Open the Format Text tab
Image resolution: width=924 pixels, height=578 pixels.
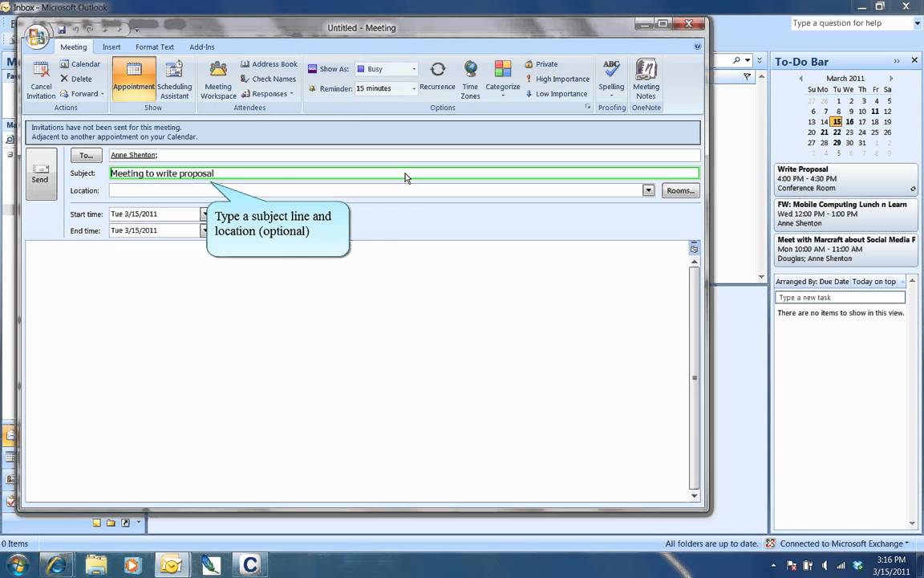(154, 47)
